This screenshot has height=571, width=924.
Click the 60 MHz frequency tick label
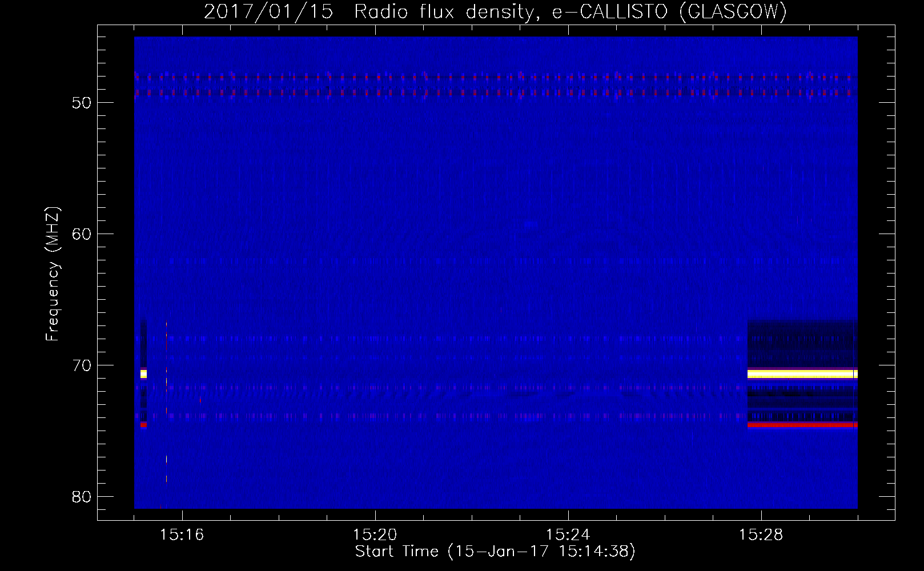pos(82,234)
